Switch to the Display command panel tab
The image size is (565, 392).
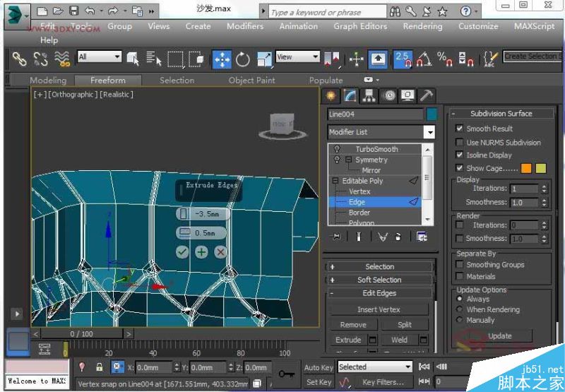click(408, 96)
